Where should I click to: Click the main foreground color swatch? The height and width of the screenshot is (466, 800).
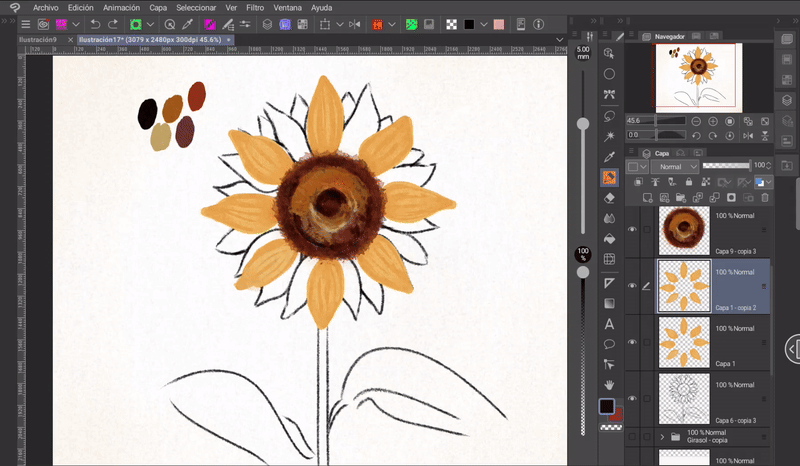click(606, 406)
